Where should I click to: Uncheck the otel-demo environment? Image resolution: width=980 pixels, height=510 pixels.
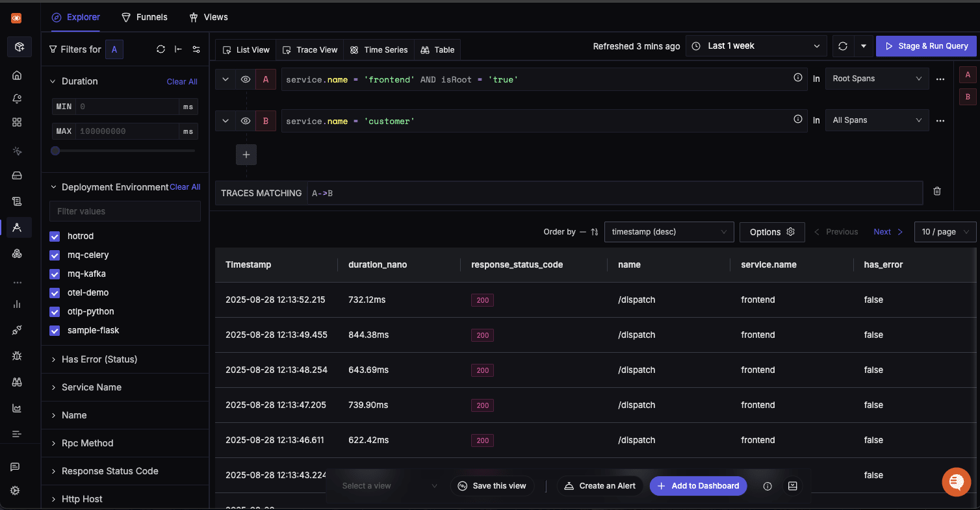55,293
